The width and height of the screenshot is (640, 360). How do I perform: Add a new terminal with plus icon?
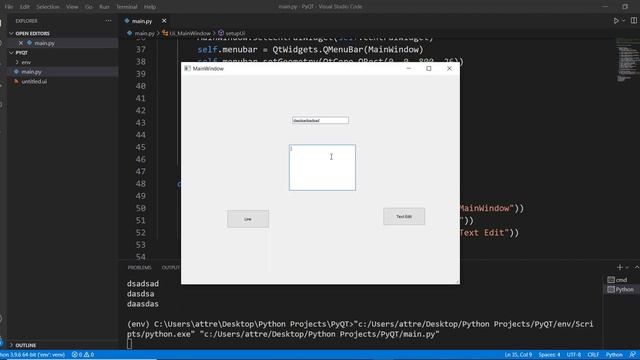click(620, 267)
